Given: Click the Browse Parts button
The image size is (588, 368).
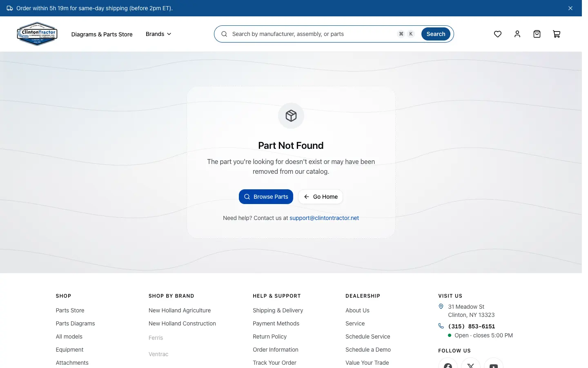Looking at the screenshot, I should [x=266, y=197].
